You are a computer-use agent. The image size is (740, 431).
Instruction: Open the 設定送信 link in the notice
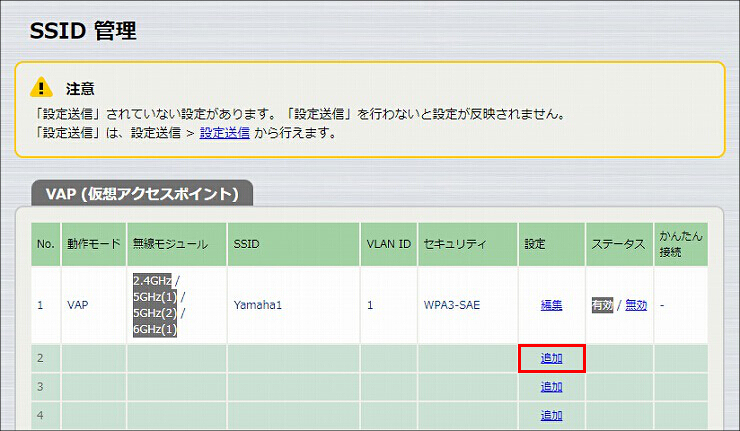tap(225, 133)
